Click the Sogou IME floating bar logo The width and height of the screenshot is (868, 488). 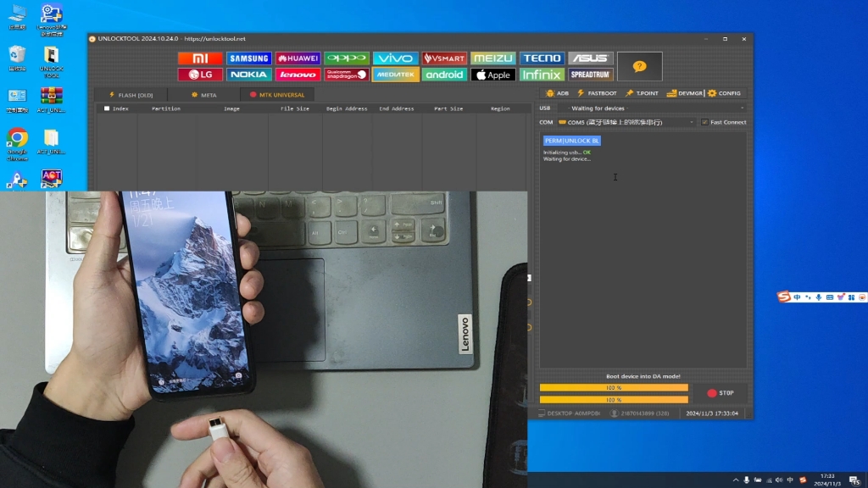pyautogui.click(x=783, y=297)
